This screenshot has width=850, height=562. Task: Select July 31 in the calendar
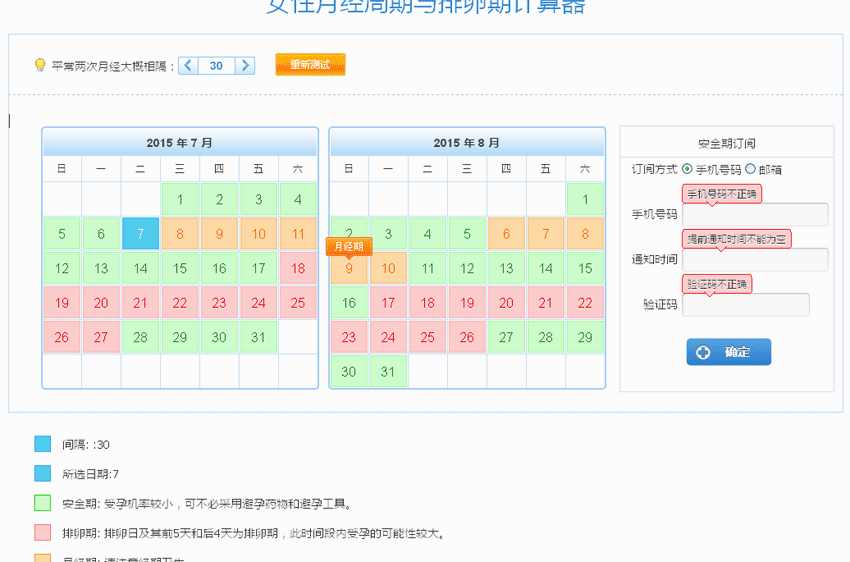click(258, 337)
